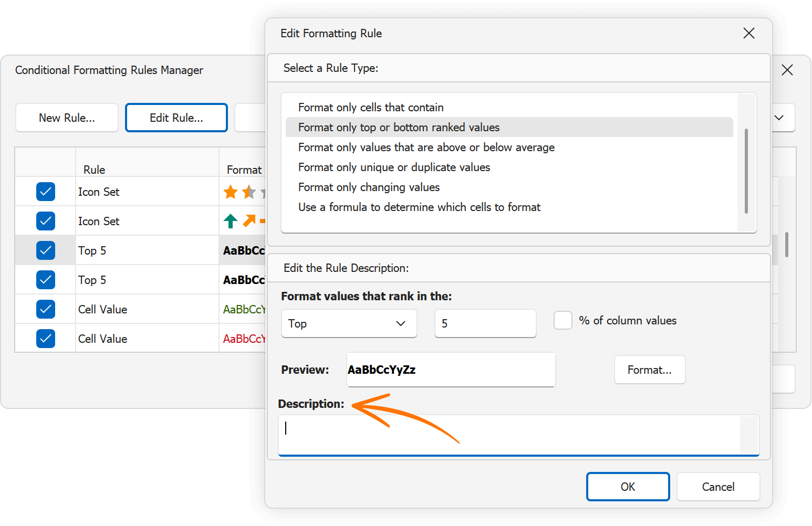Click the orange diagonal arrow icon preview
Screen dimensions: 812x526
pyautogui.click(x=249, y=221)
